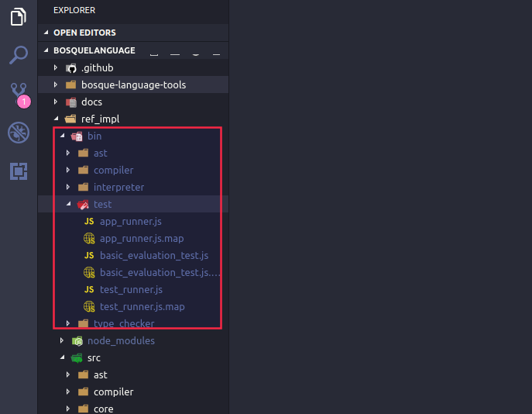Open Source Control with pending change badge
This screenshot has width=532, height=414.
pyautogui.click(x=19, y=94)
